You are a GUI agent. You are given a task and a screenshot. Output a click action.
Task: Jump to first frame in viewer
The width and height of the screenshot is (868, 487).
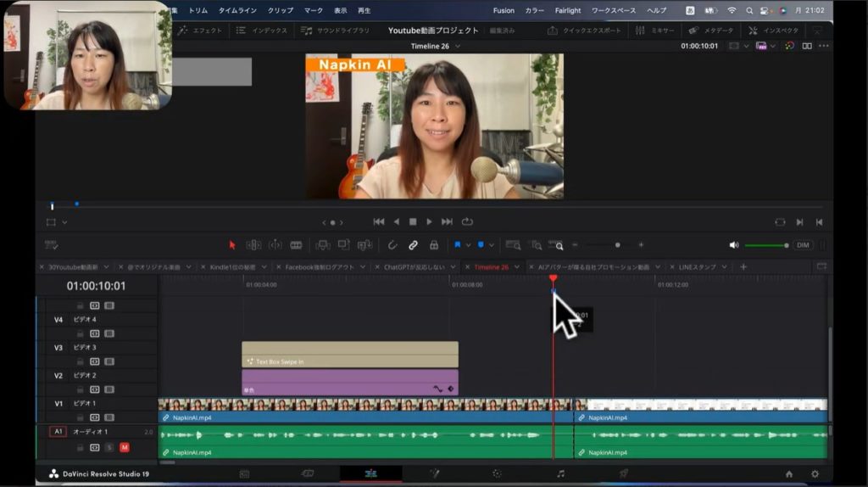378,221
